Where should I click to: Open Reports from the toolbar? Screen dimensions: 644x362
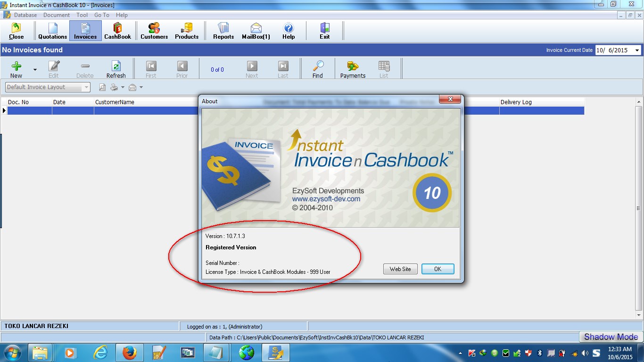point(223,31)
